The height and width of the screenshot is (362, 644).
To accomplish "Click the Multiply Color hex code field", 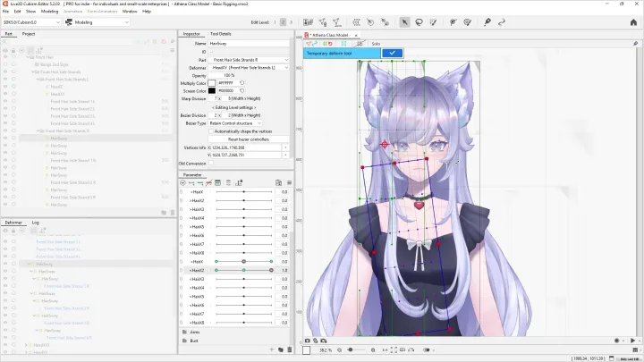I will (227, 83).
